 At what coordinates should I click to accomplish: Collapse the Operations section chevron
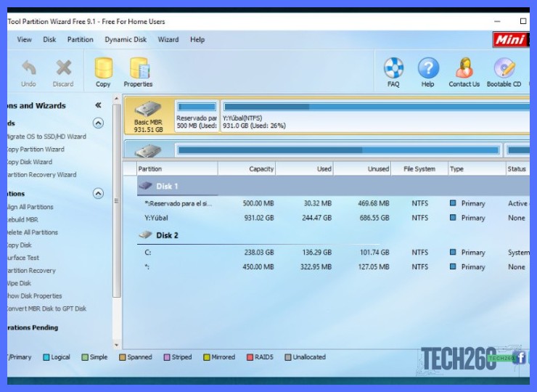pos(98,194)
